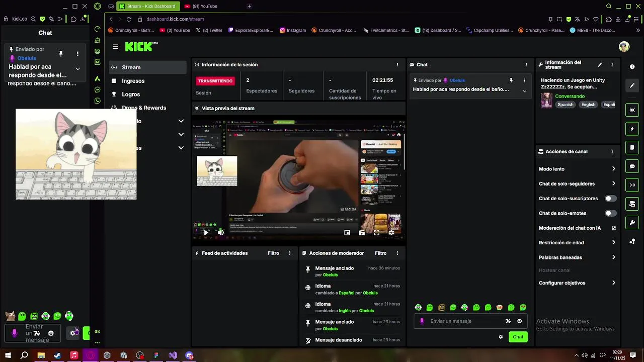
Task: Open external link for Moderación del chat con IA
Action: tap(614, 228)
